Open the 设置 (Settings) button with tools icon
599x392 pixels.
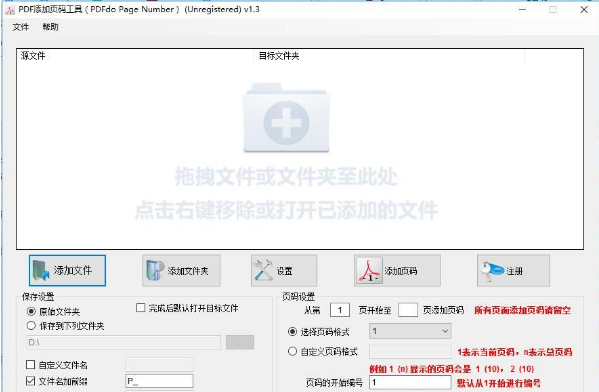[x=284, y=271]
